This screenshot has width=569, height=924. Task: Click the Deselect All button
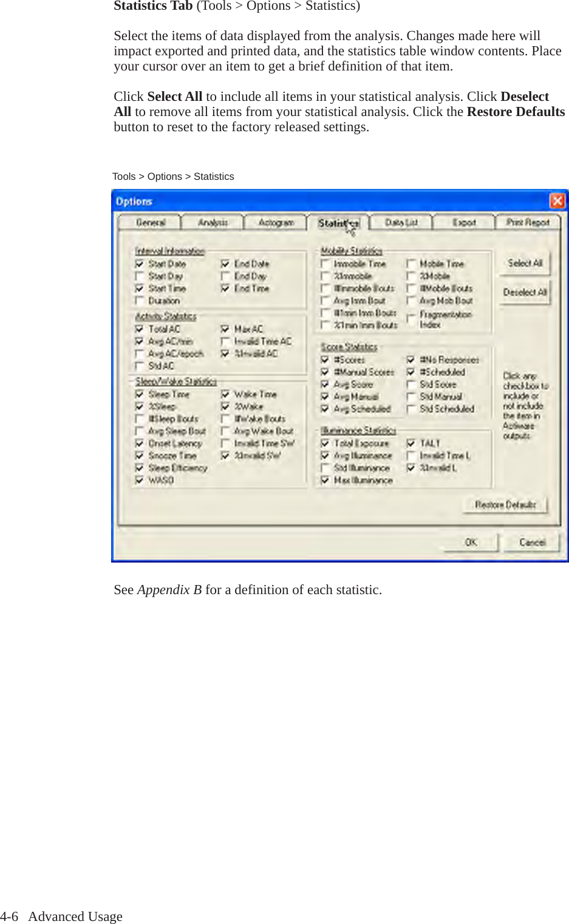click(x=524, y=292)
